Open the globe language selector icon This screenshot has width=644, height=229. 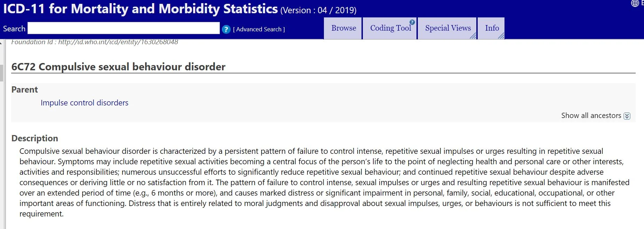(x=635, y=3)
